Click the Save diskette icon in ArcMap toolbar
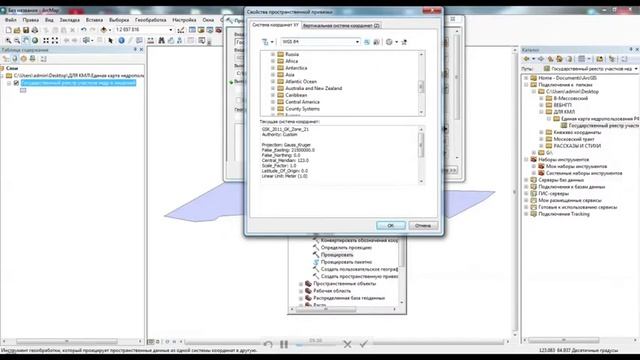 click(26, 30)
